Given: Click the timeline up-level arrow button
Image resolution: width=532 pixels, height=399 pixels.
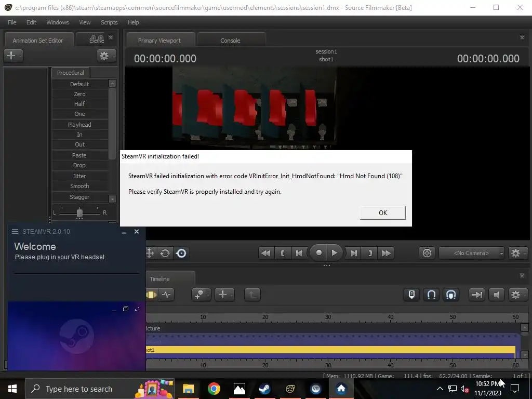Looking at the screenshot, I should tap(252, 295).
